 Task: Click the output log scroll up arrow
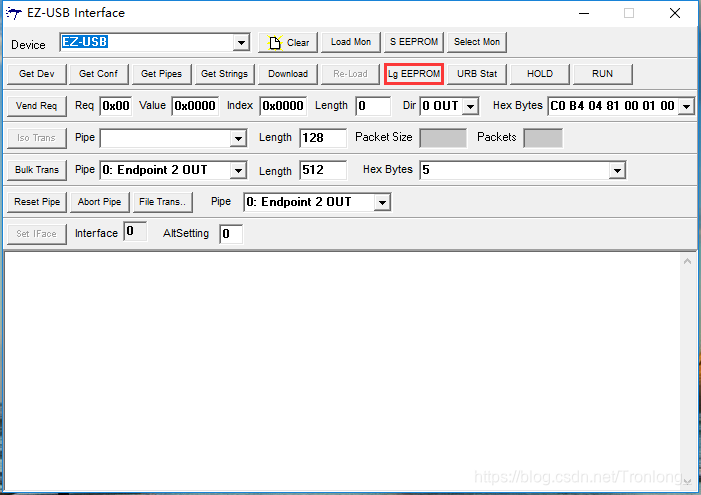pos(688,261)
